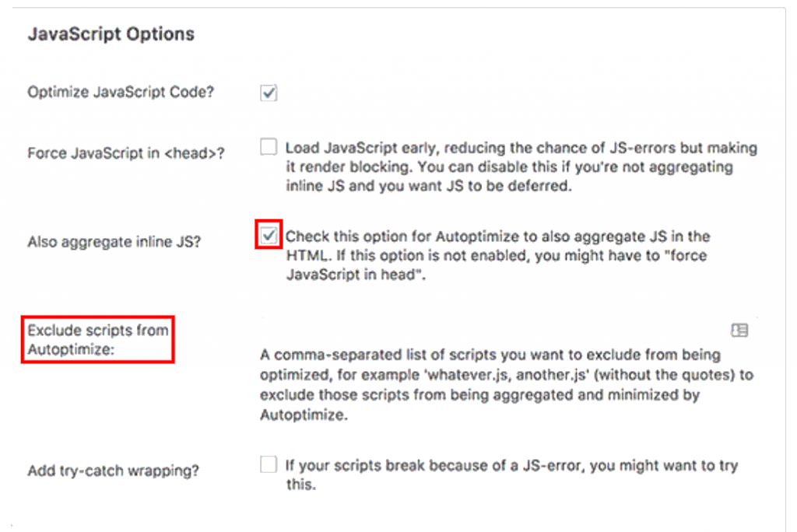Click the red-highlighted aggregate inline JS checkbox
The height and width of the screenshot is (532, 797).
tap(268, 235)
